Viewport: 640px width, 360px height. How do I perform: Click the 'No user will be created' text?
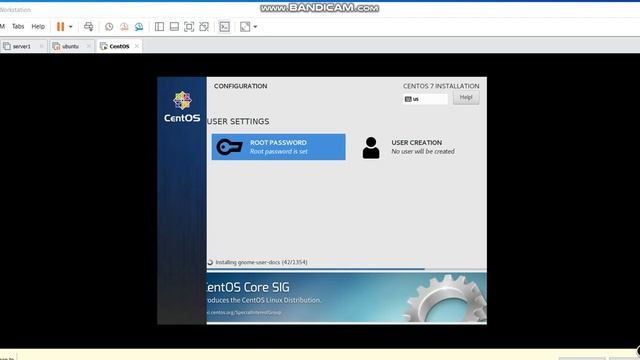point(423,151)
